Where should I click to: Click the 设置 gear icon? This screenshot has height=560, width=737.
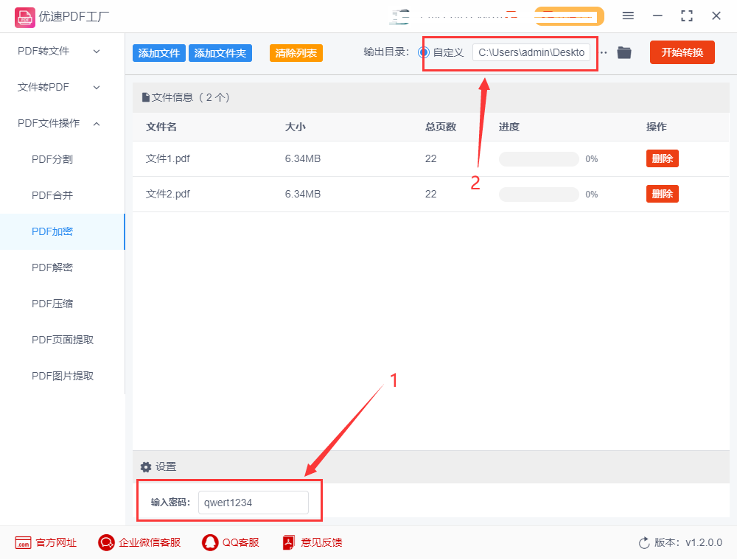[146, 467]
